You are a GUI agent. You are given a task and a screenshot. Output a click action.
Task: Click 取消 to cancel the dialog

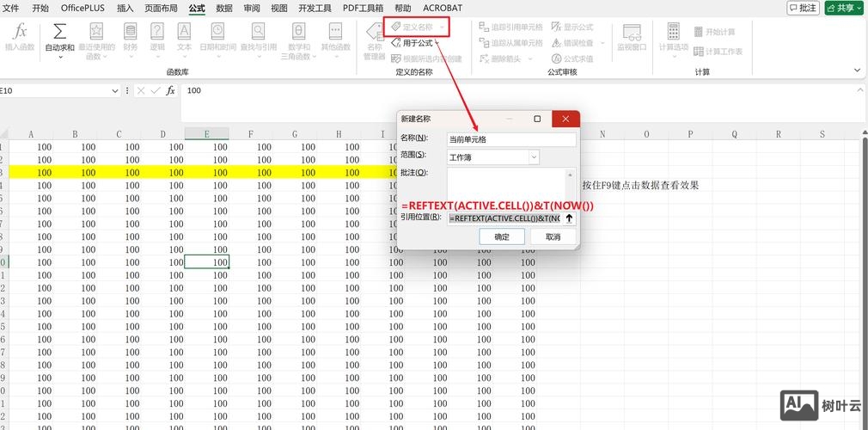(553, 236)
